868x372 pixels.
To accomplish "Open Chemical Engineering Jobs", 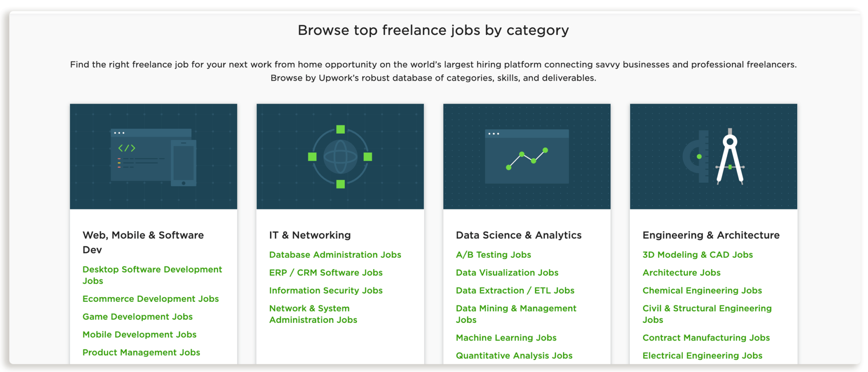I will tap(702, 290).
